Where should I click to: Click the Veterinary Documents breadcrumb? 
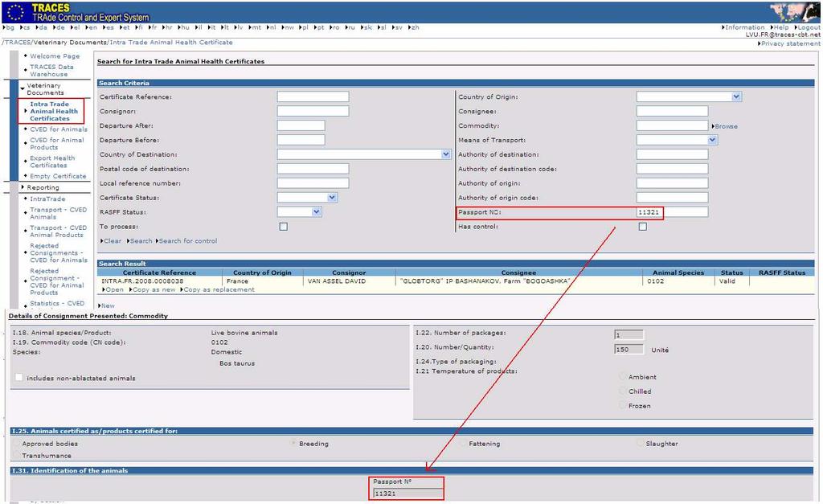pyautogui.click(x=71, y=43)
